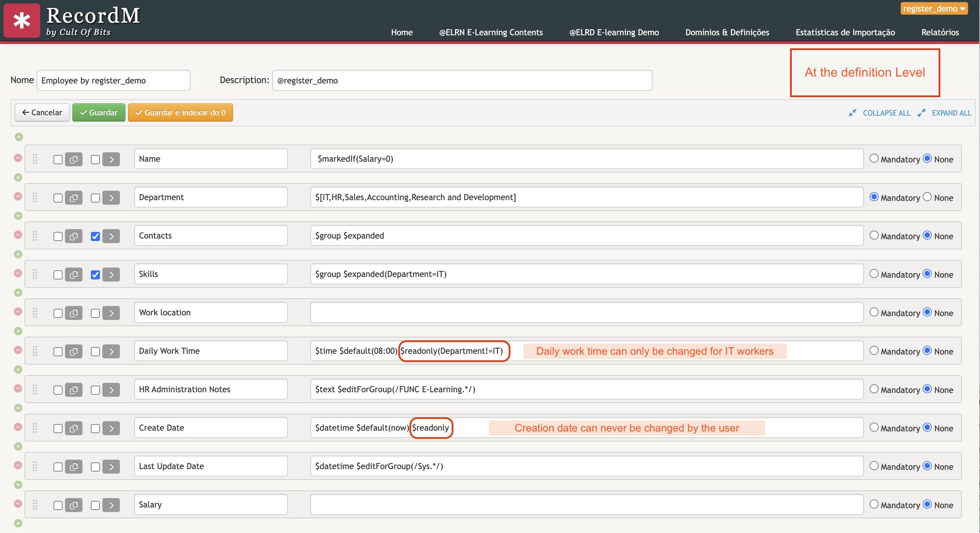
Task: Edit the empty description for Work location
Action: [586, 312]
